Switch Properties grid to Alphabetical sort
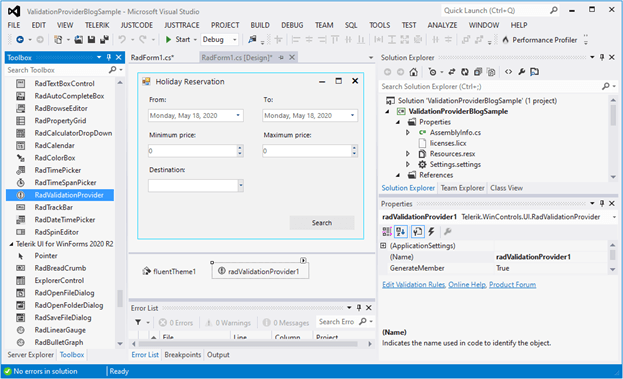The height and width of the screenshot is (379, 623). (x=401, y=231)
